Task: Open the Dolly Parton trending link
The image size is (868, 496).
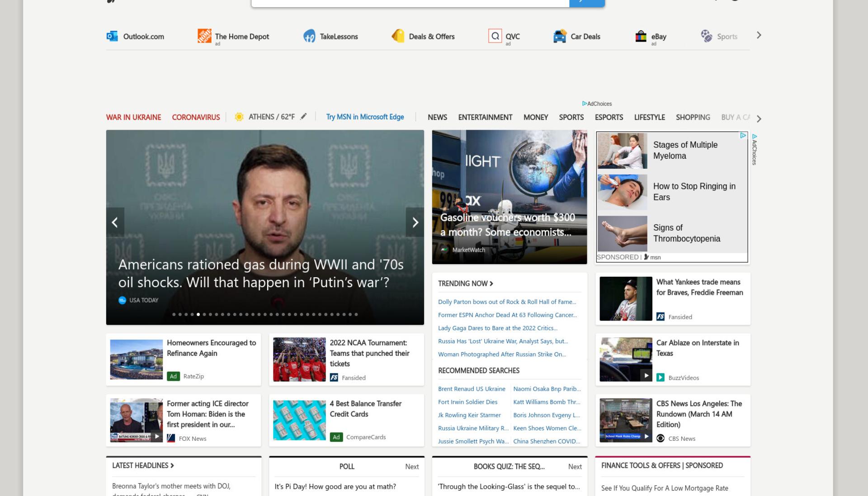Action: 507,302
